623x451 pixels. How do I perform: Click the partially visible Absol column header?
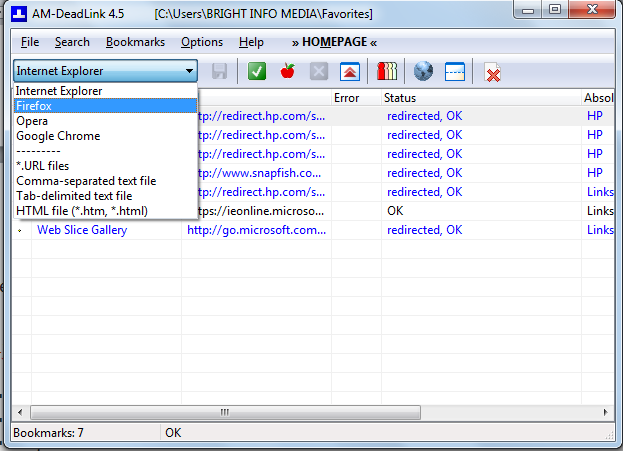[x=598, y=98]
